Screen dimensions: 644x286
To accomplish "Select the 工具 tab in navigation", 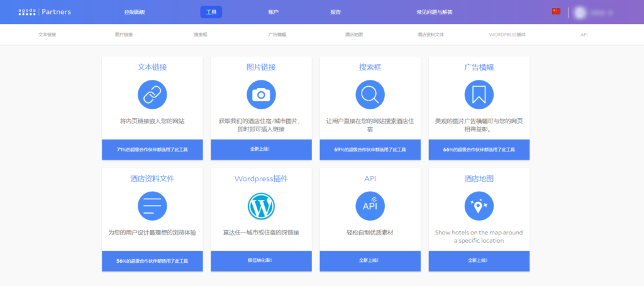I will (211, 12).
